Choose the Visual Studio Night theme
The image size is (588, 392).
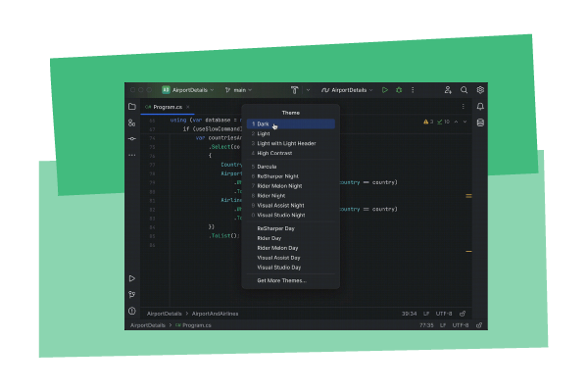[x=291, y=216]
